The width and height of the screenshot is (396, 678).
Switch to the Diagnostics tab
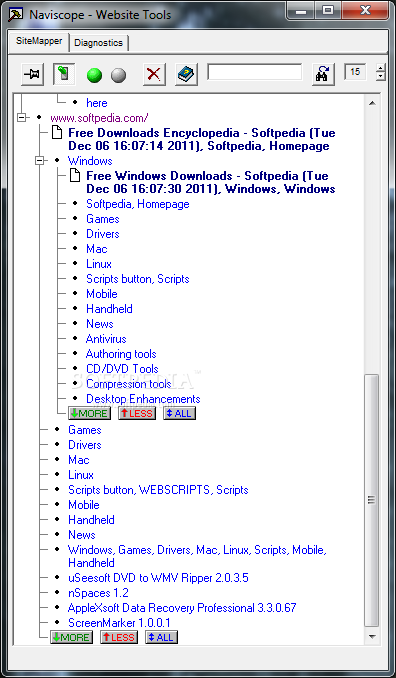(99, 43)
